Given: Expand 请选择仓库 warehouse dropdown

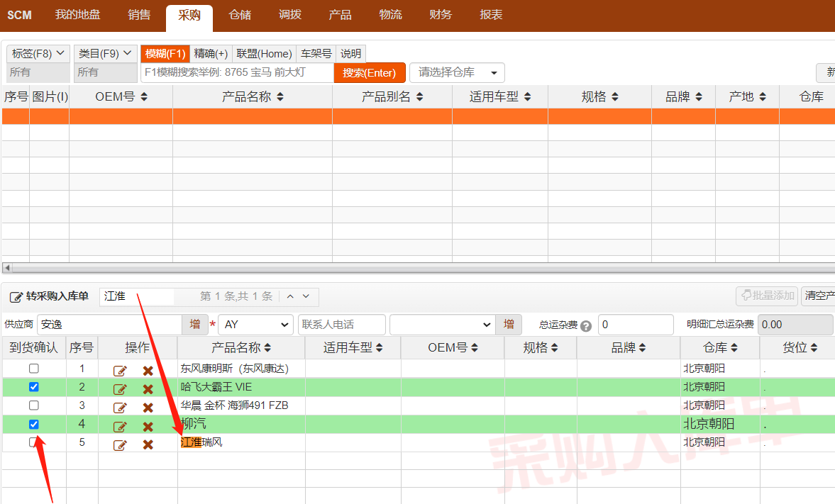Looking at the screenshot, I should pos(457,72).
